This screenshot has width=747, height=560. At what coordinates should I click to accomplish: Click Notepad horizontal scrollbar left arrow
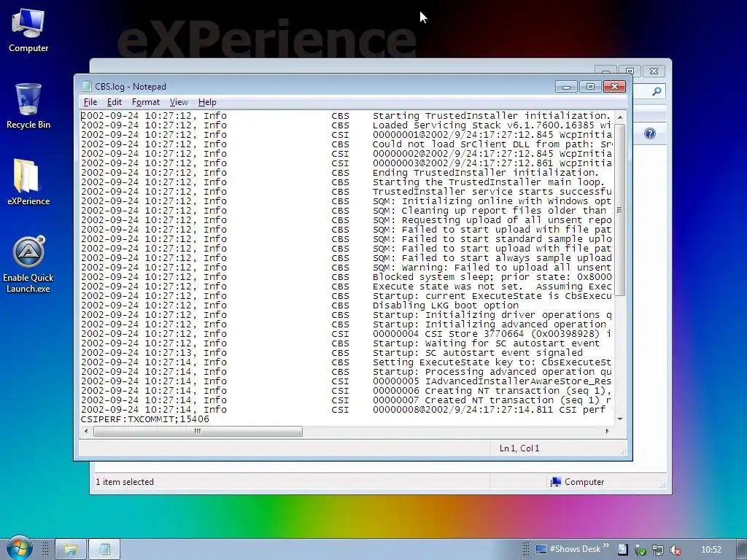86,431
